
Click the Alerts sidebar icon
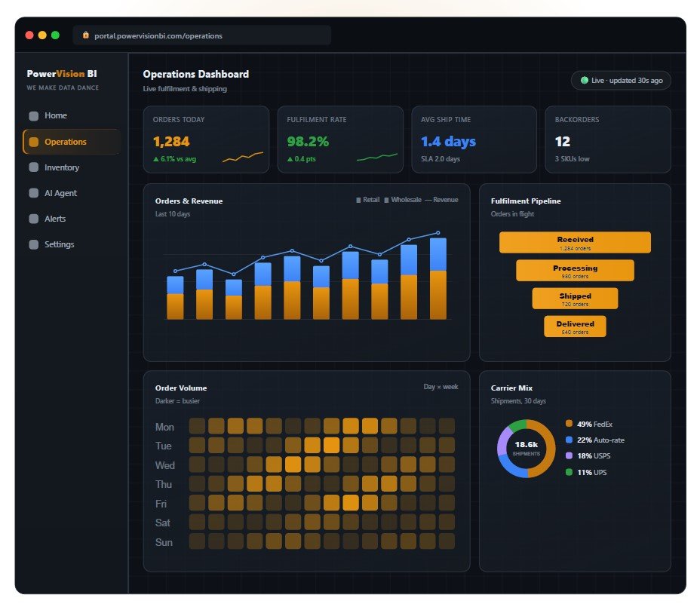(x=33, y=219)
